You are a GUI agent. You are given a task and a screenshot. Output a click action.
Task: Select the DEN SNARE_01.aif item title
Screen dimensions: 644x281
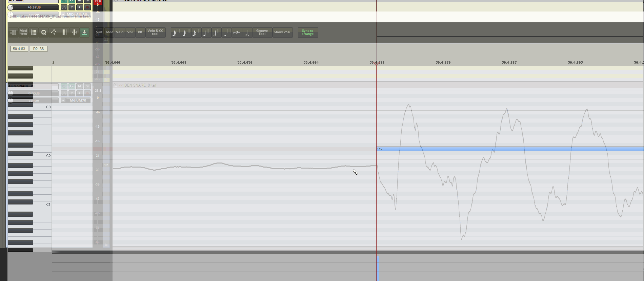tap(138, 85)
